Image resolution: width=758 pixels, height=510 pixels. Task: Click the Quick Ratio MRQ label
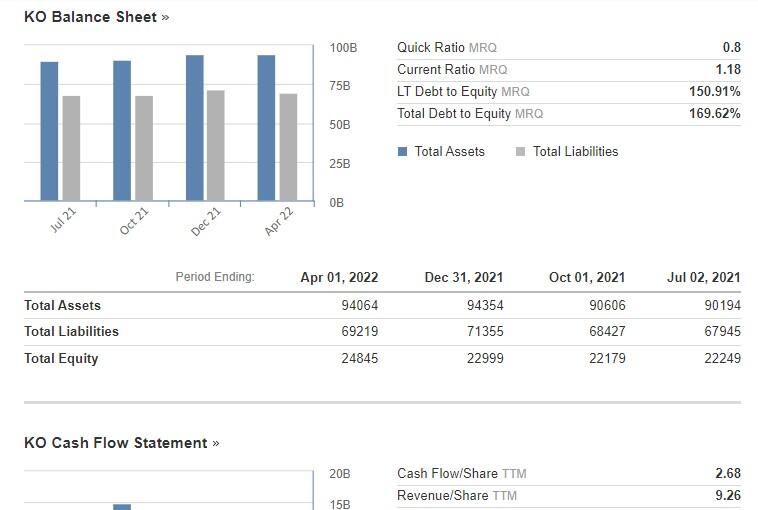(447, 47)
